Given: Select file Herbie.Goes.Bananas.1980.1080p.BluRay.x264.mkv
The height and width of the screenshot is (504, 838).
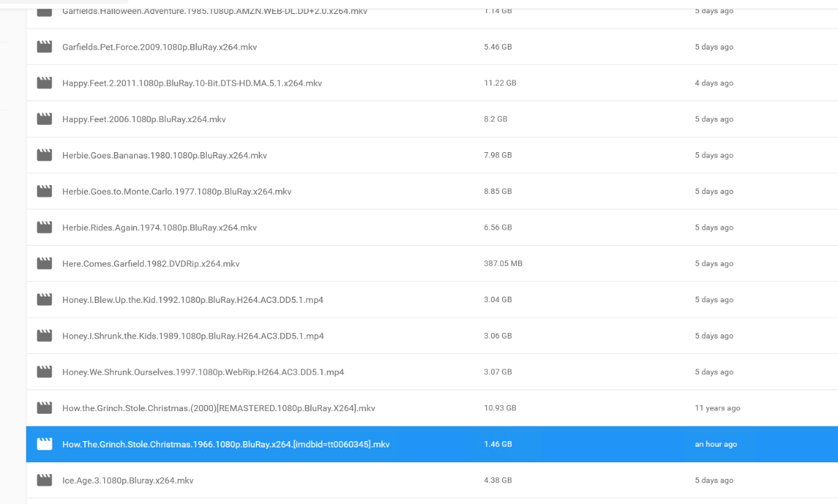Looking at the screenshot, I should point(165,155).
